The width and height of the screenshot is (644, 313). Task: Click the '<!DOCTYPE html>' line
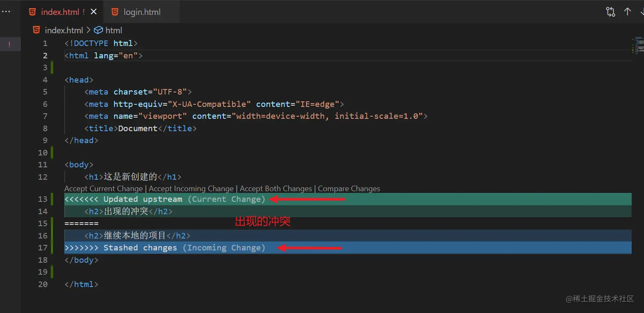pyautogui.click(x=101, y=43)
